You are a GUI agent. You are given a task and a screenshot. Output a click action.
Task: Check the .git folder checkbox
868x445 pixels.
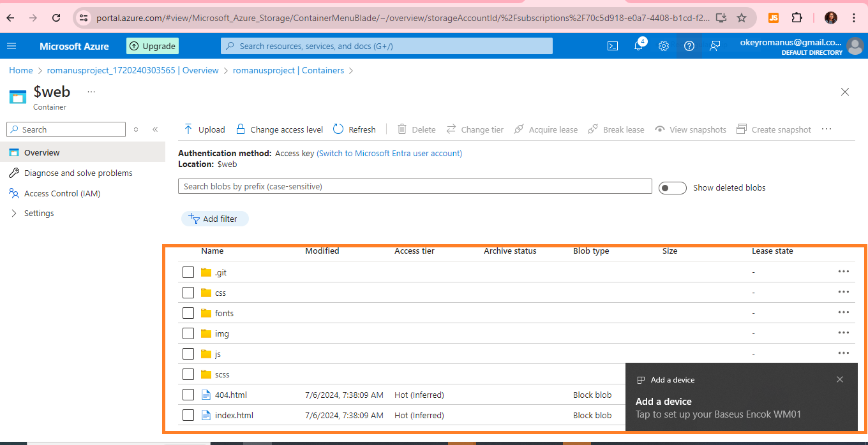click(188, 272)
